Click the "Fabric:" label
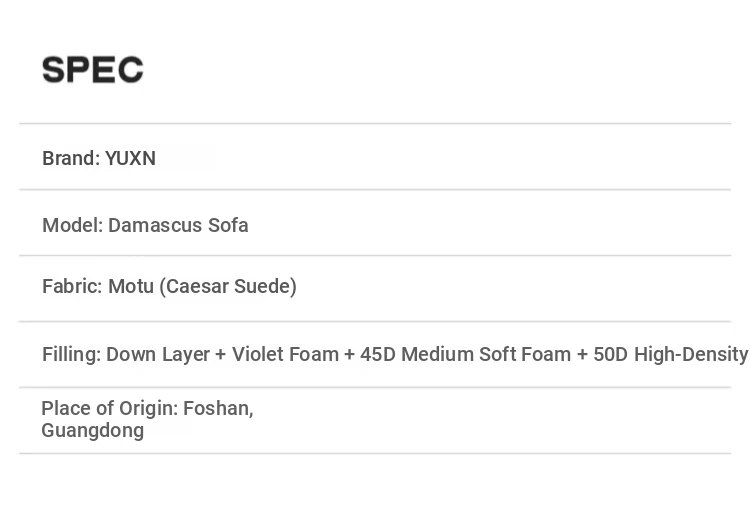750x516 pixels. tap(71, 287)
